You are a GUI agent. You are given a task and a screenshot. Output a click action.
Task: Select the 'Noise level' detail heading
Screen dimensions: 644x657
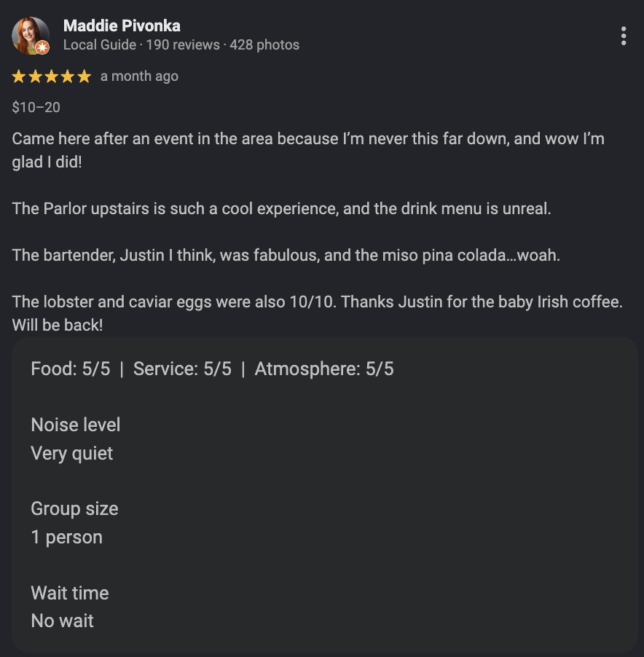[75, 425]
